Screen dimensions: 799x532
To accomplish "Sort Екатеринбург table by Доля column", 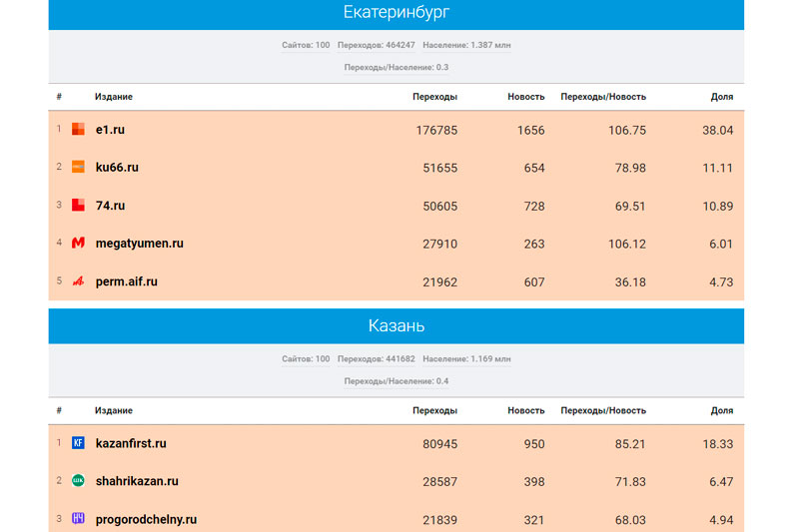I will coord(721,97).
